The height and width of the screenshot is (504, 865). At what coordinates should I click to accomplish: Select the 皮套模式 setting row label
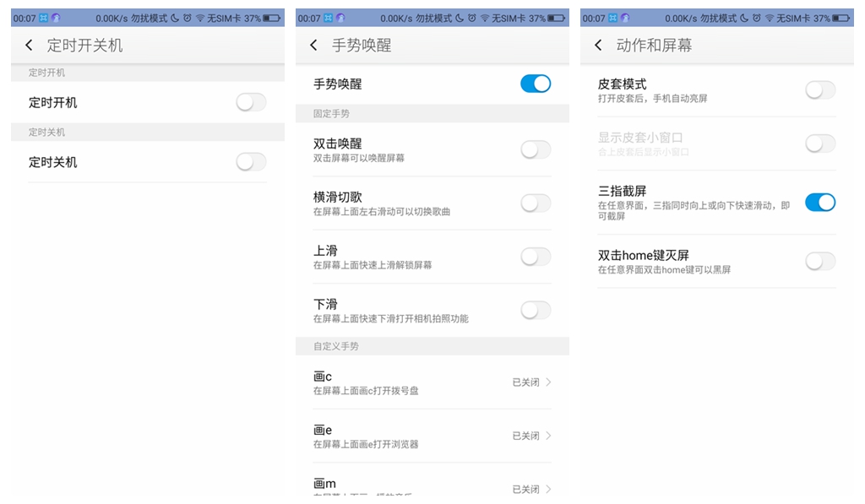[x=622, y=84]
